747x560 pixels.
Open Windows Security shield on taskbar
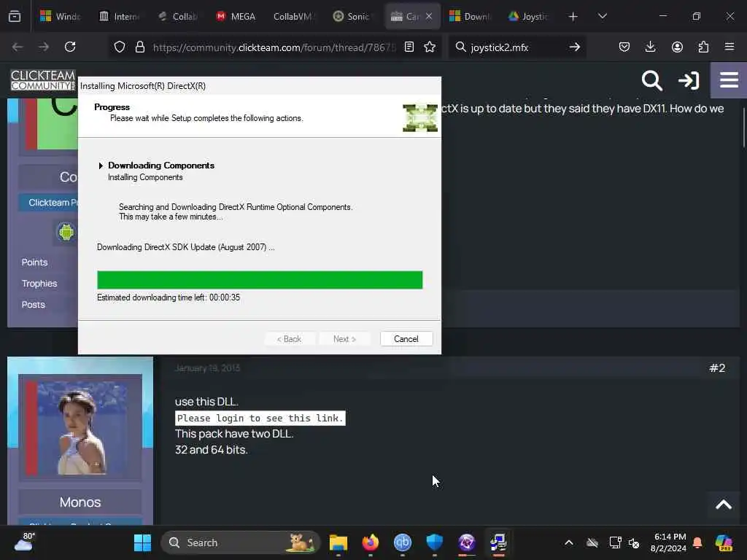[x=435, y=542]
